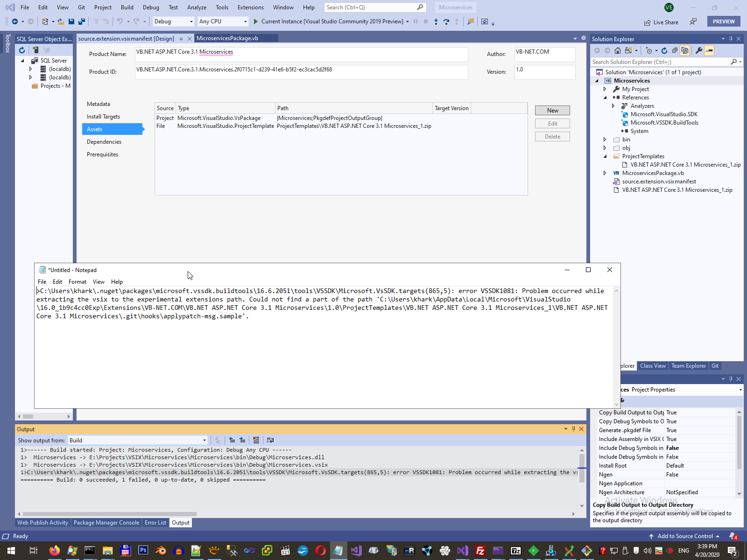Click the Windows Start button
This screenshot has width=747, height=560.
click(x=11, y=551)
